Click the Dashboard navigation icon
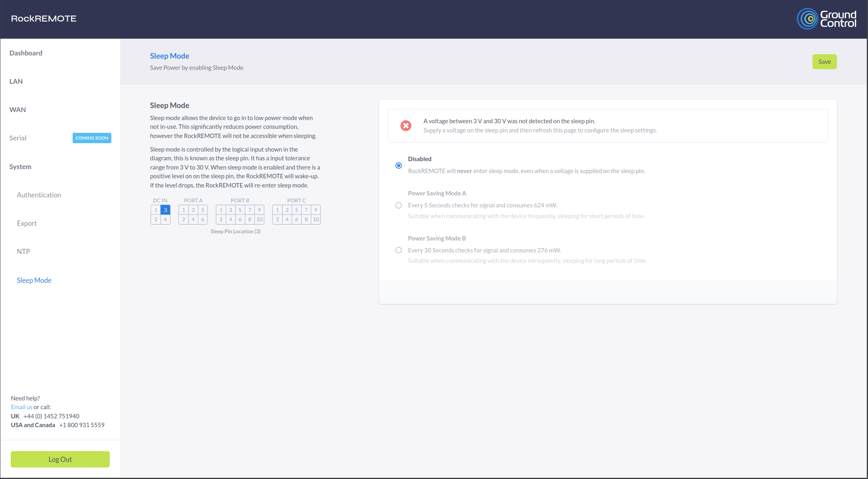Image resolution: width=868 pixels, height=479 pixels. (x=26, y=53)
